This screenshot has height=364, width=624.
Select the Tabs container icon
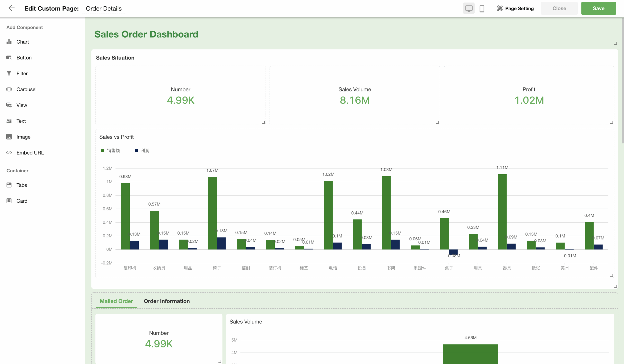point(9,185)
